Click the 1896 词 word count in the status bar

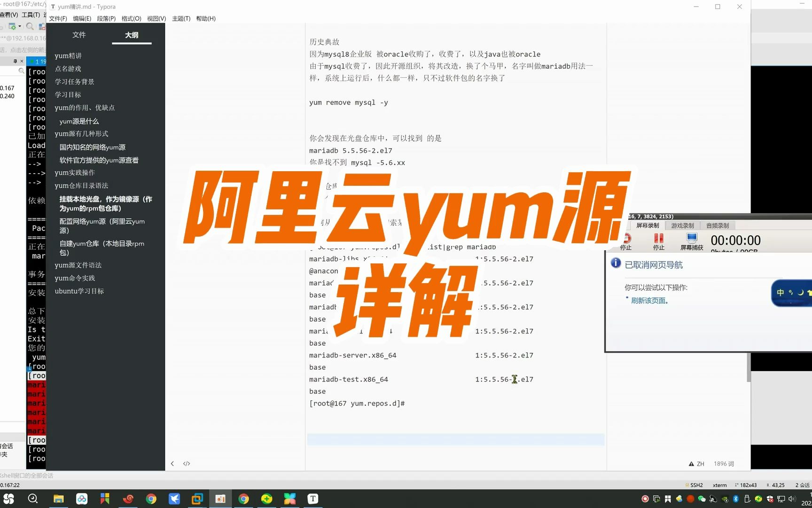point(724,464)
